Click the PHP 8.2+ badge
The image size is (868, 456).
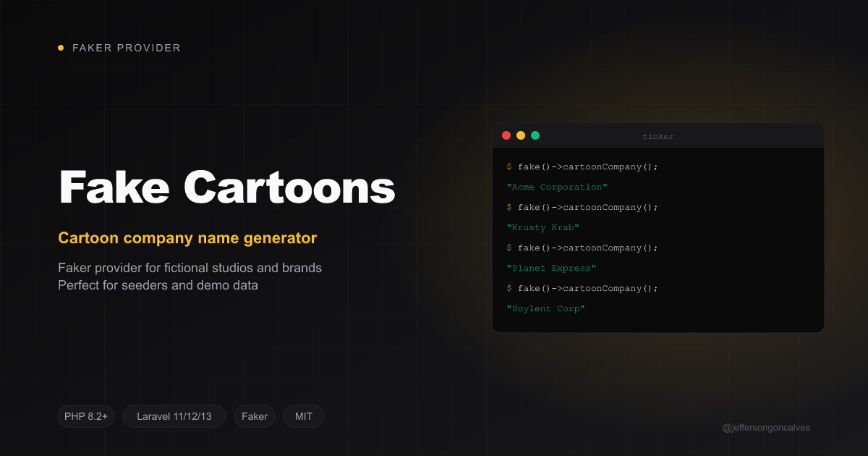(86, 416)
